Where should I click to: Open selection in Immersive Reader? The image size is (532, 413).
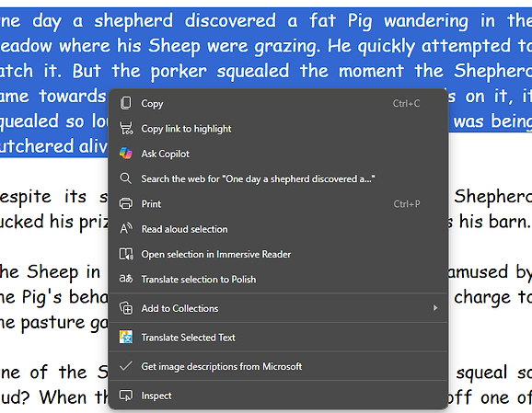(x=278, y=254)
